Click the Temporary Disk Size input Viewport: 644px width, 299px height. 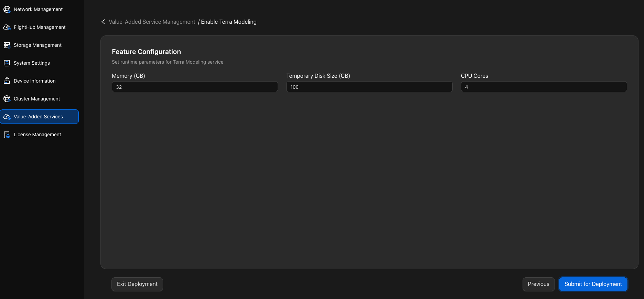click(x=369, y=87)
